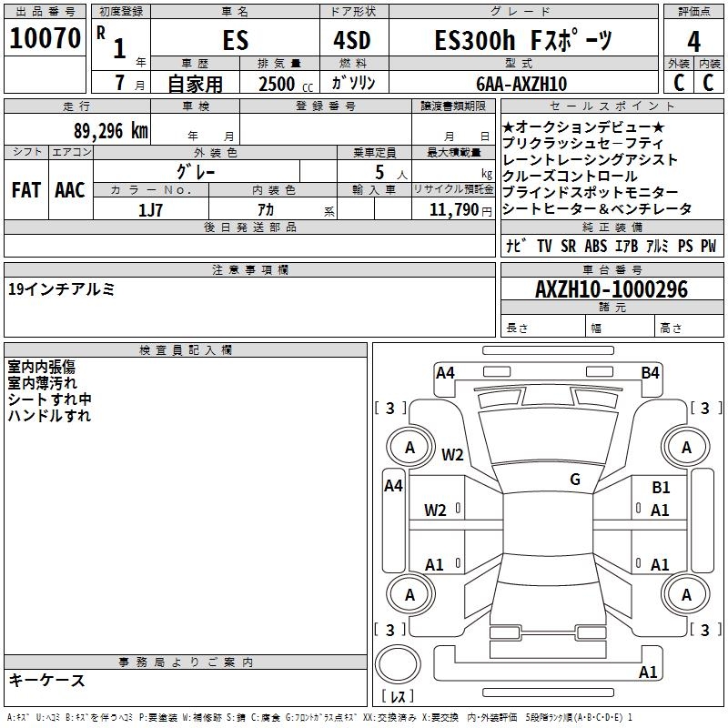This screenshot has width=728, height=728.
Task: Click the line ブラインドスポットモニター
Action: click(590, 192)
